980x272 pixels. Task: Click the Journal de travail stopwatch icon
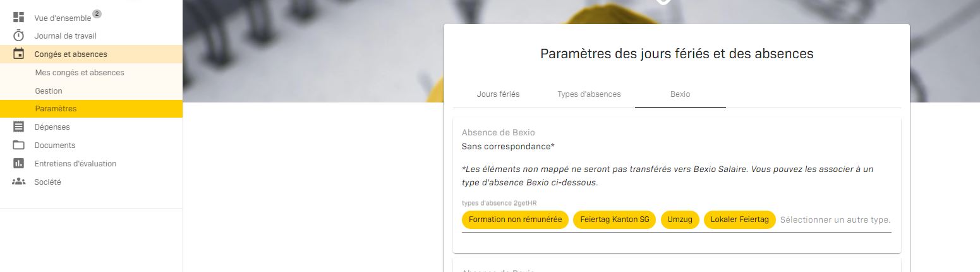(18, 36)
